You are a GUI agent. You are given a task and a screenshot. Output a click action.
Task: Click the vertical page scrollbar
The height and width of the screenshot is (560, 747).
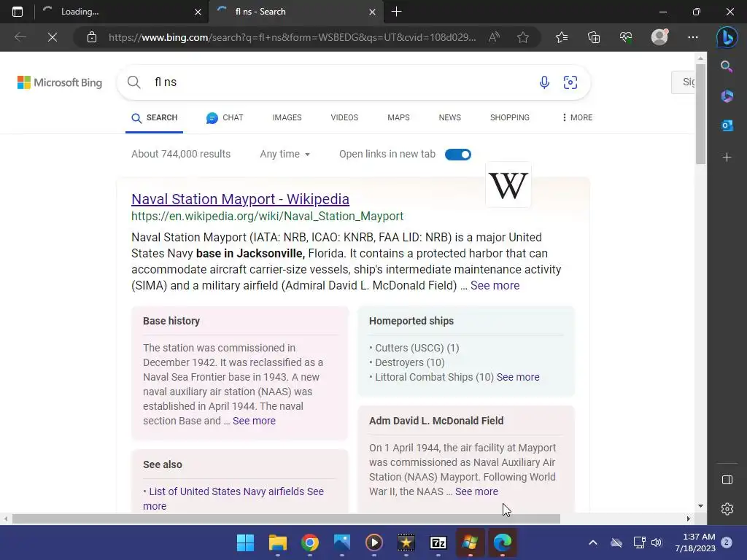click(700, 114)
